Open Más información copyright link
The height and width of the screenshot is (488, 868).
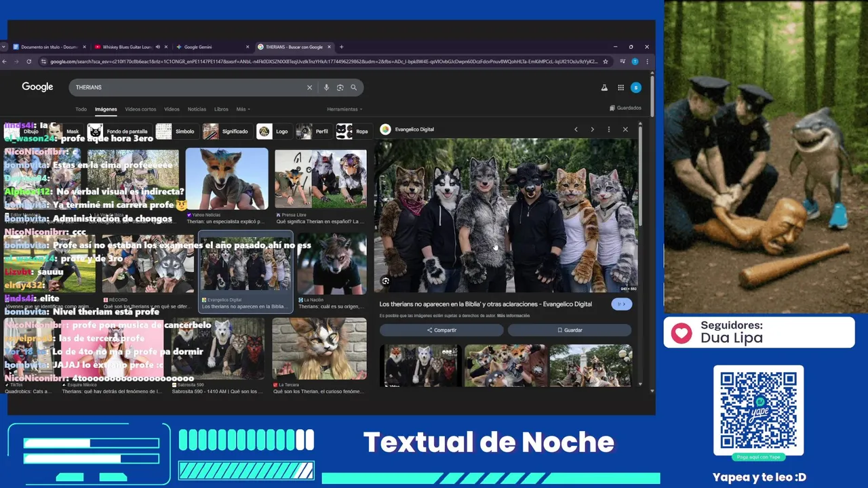point(513,316)
